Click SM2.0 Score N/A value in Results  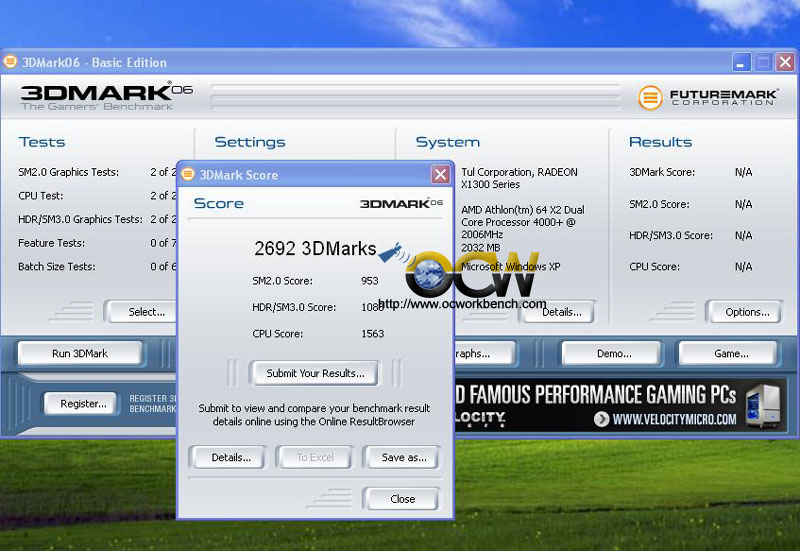pos(743,204)
